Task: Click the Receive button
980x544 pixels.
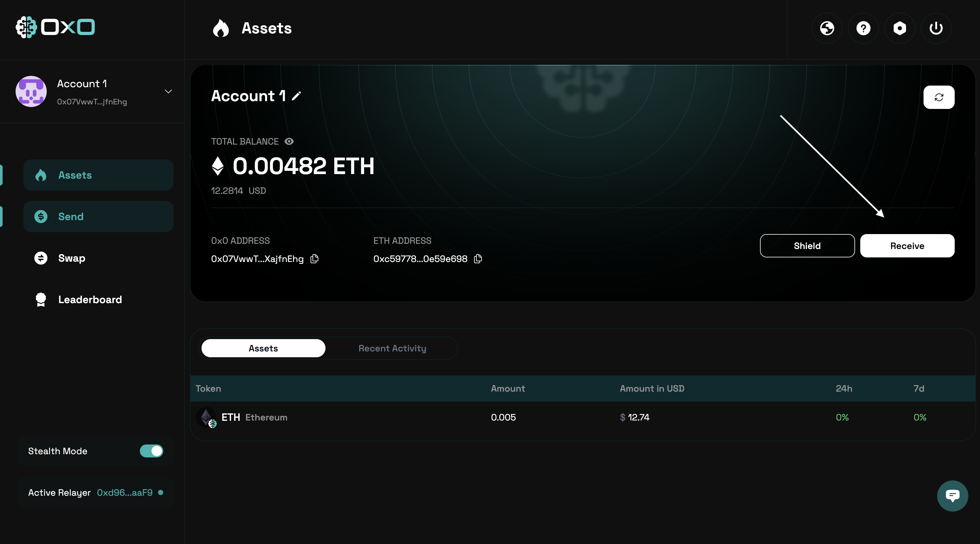Action: click(907, 246)
